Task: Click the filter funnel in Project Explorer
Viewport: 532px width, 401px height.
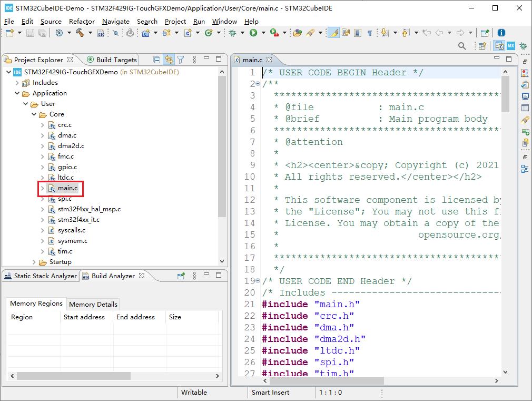Action: pyautogui.click(x=180, y=60)
